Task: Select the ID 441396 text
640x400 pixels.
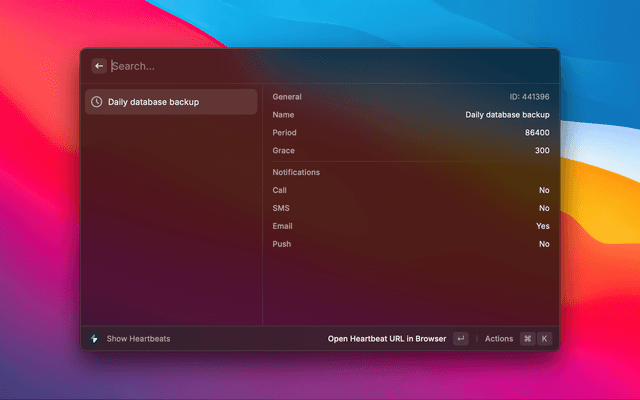Action: click(x=529, y=97)
